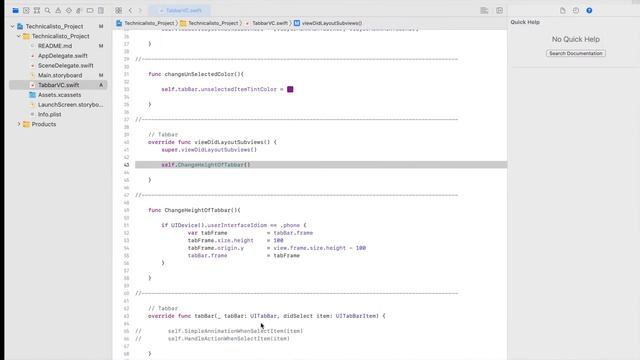The height and width of the screenshot is (360, 640).
Task: Click viewDidLayoutSubviews() breadcrumb item
Action: coord(328,23)
